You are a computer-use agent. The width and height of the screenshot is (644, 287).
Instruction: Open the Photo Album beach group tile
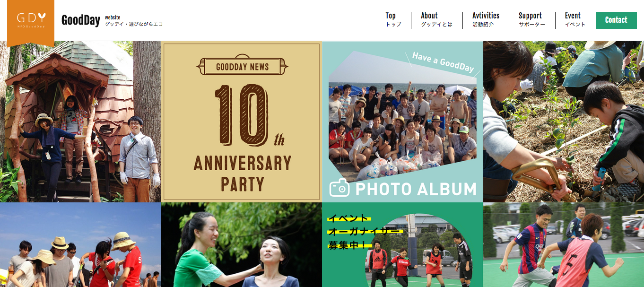coord(403,122)
